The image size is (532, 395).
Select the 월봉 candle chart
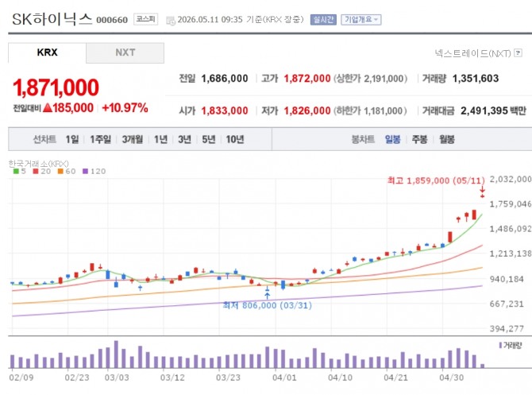446,139
